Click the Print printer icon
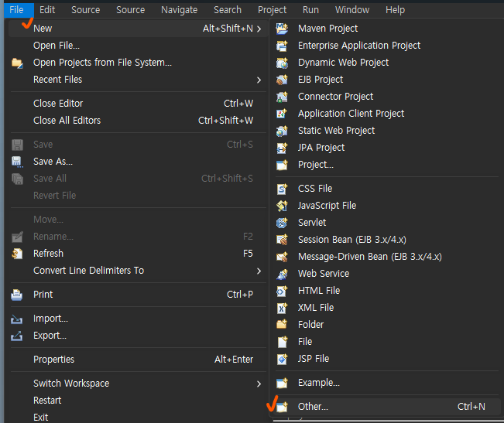Screen dimensions: 504x423 click(x=17, y=295)
